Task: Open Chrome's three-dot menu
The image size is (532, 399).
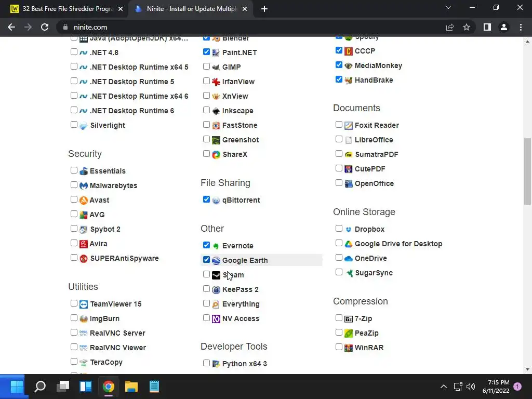Action: pyautogui.click(x=521, y=27)
